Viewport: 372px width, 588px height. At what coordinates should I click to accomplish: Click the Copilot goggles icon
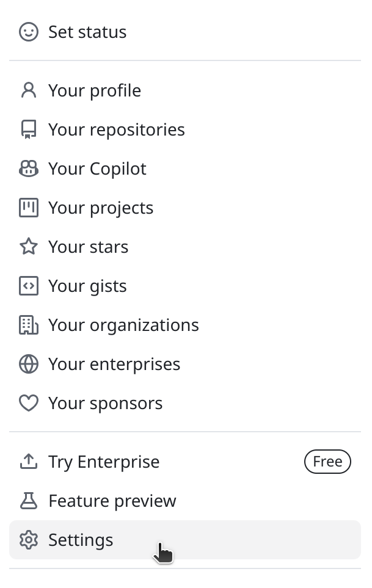(29, 169)
